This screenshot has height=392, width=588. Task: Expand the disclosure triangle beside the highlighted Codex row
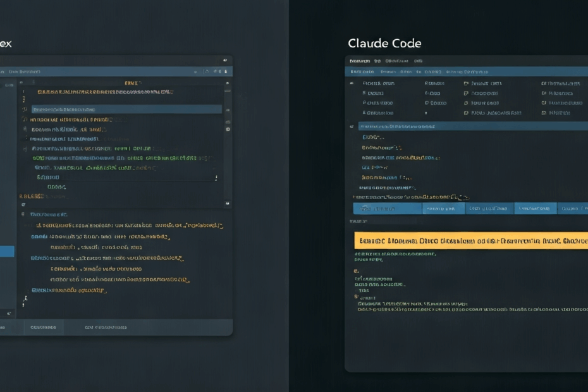tap(24, 108)
